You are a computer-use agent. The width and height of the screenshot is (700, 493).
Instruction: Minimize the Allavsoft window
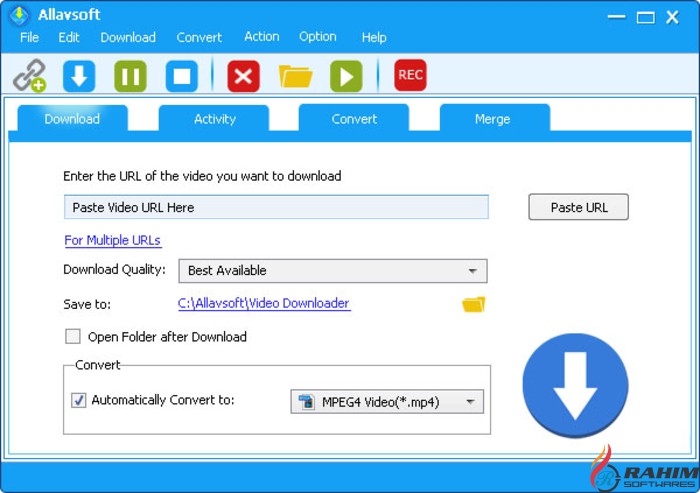617,17
